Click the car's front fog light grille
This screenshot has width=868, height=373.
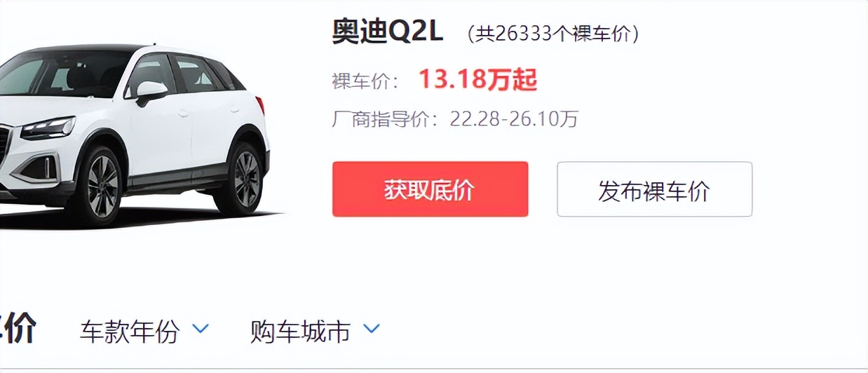[37, 169]
